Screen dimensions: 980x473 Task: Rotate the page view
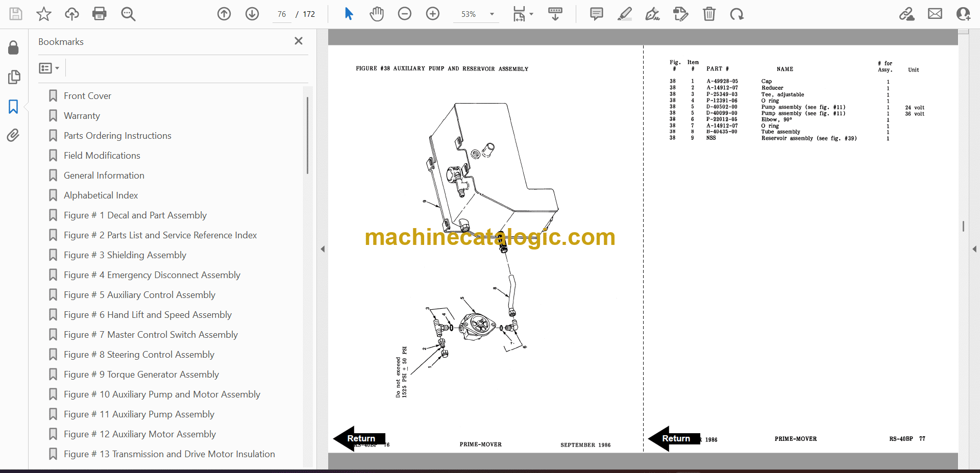(x=737, y=14)
